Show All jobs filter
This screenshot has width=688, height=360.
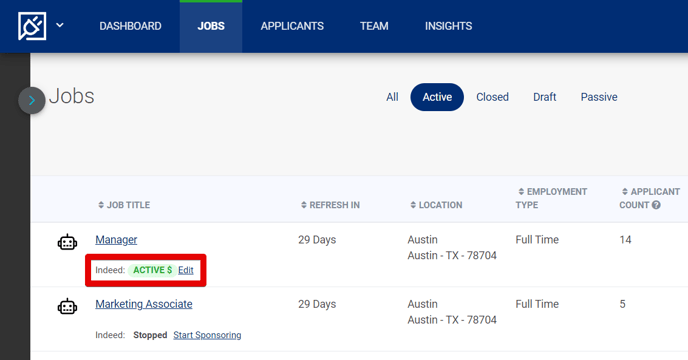click(392, 97)
